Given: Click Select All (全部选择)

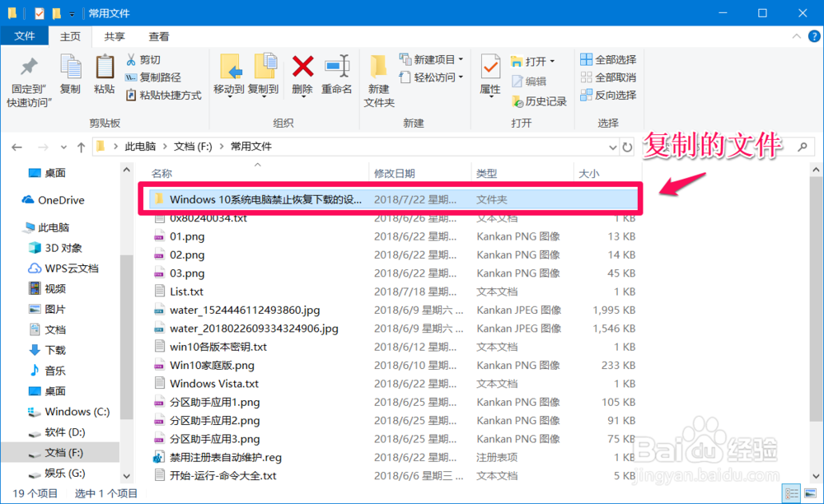Looking at the screenshot, I should tap(609, 60).
